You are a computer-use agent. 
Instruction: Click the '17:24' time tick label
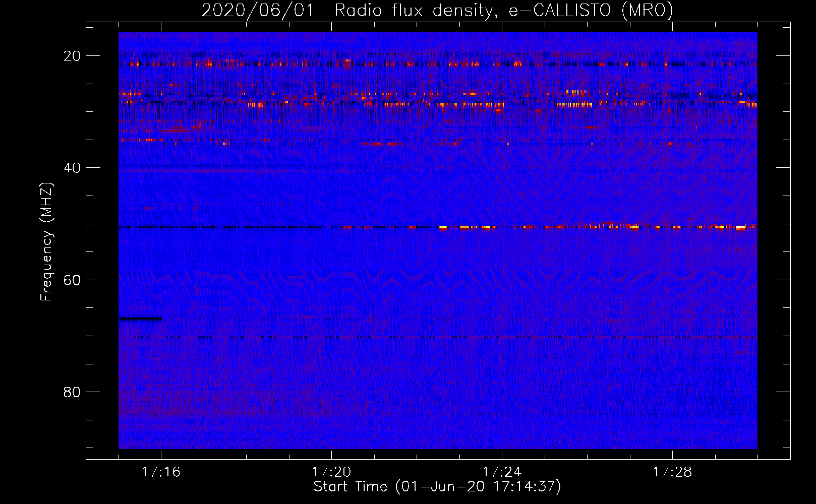pyautogui.click(x=502, y=472)
